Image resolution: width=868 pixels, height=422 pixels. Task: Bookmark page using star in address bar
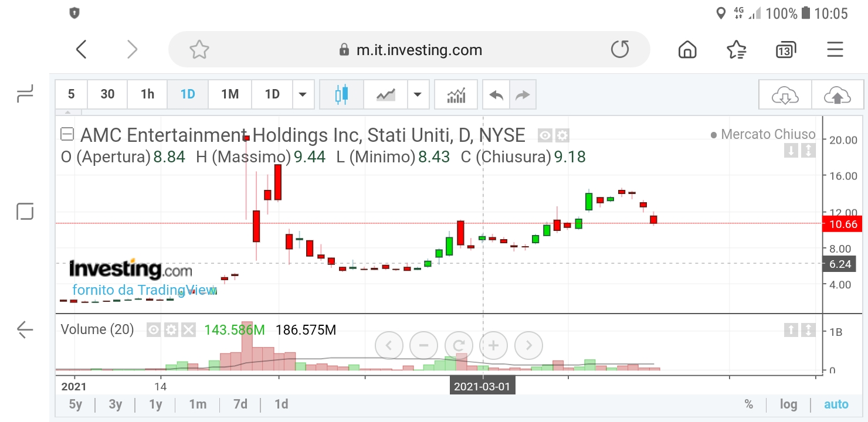(199, 50)
